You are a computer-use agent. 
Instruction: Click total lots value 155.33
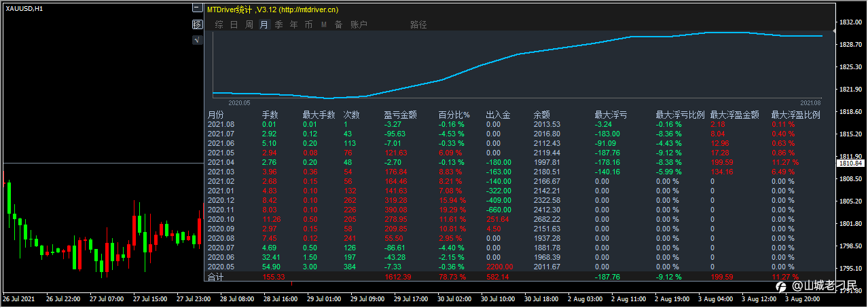pyautogui.click(x=273, y=277)
